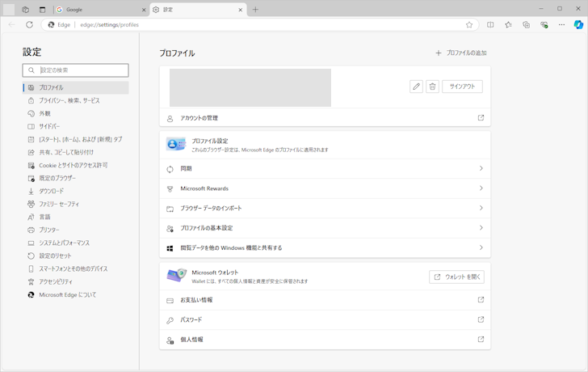Open ファミリー セーフティ settings
Image resolution: width=588 pixels, height=372 pixels.
75,205
